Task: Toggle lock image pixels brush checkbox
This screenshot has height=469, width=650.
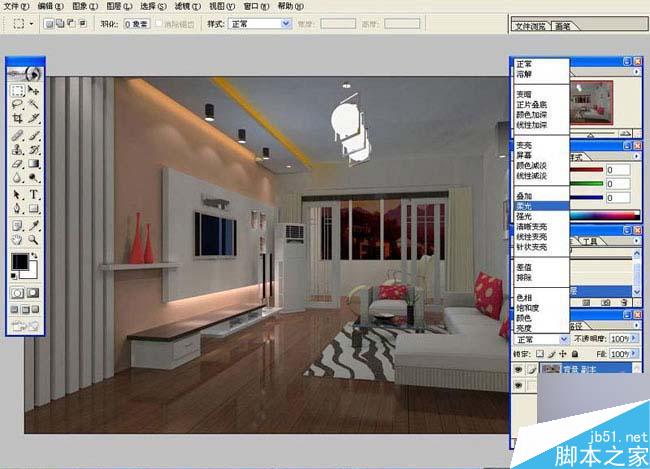Action: (x=551, y=354)
